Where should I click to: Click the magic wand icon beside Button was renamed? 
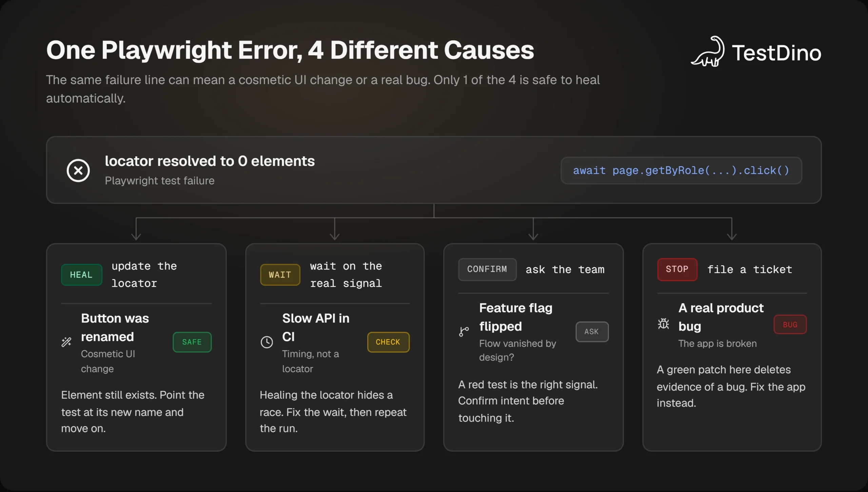click(66, 342)
